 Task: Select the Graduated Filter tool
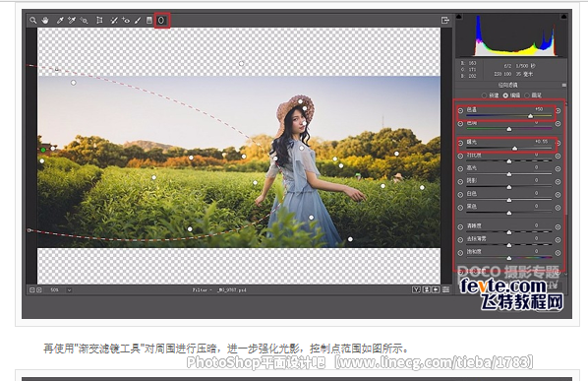pyautogui.click(x=149, y=21)
